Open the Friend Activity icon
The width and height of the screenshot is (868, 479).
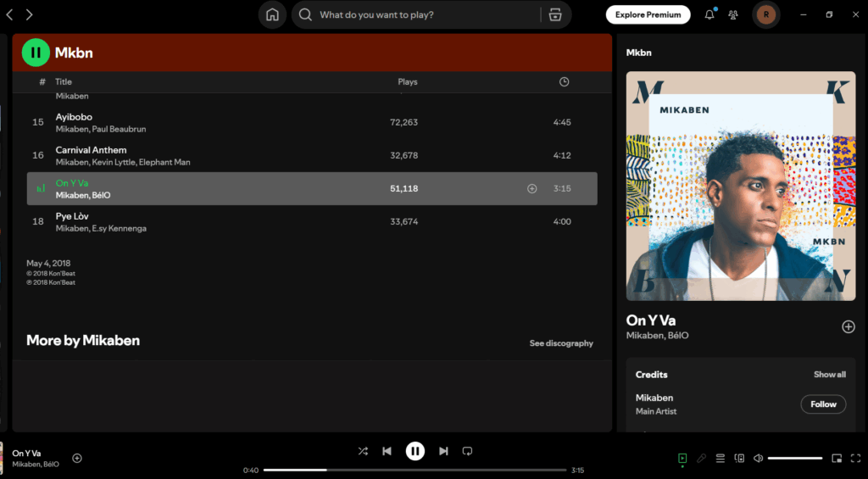(x=733, y=15)
